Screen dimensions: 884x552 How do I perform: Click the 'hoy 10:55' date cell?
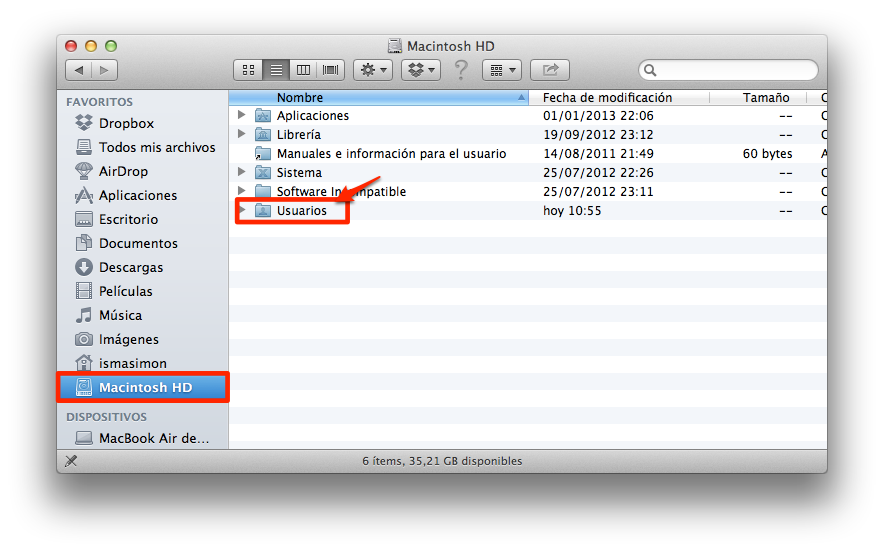(572, 210)
